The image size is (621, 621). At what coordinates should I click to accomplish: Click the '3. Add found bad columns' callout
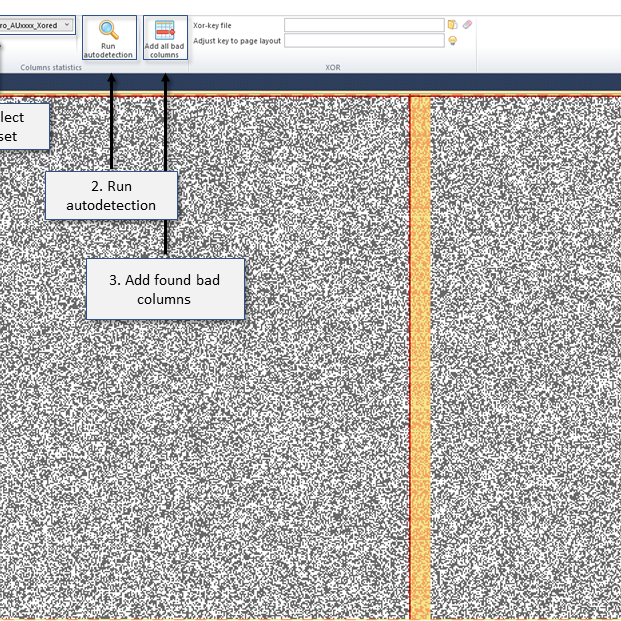point(165,290)
